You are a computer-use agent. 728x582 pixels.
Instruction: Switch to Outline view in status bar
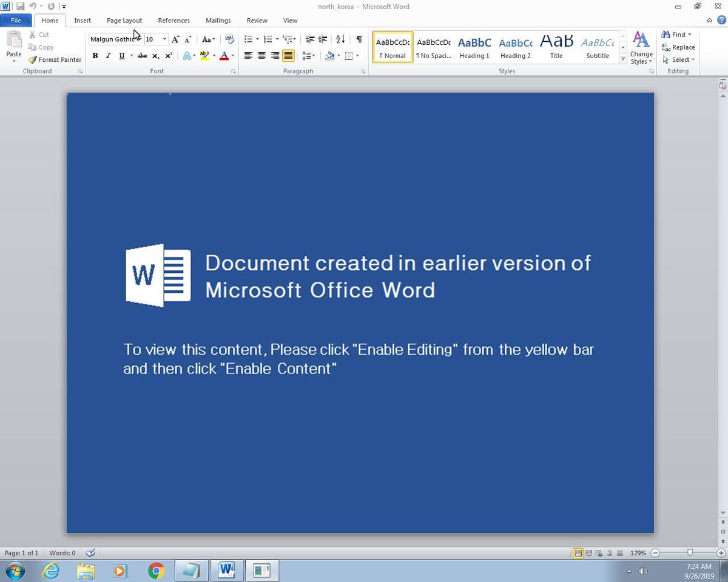point(609,553)
